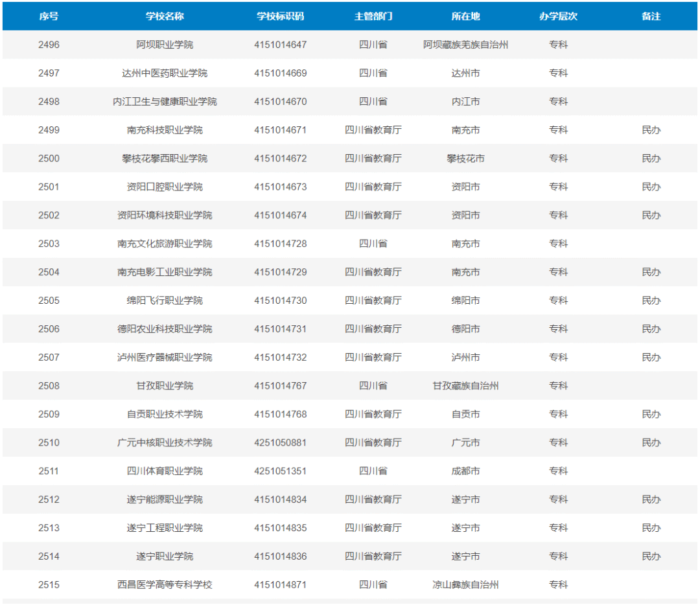
Task: Click the 备注 column header
Action: [651, 16]
